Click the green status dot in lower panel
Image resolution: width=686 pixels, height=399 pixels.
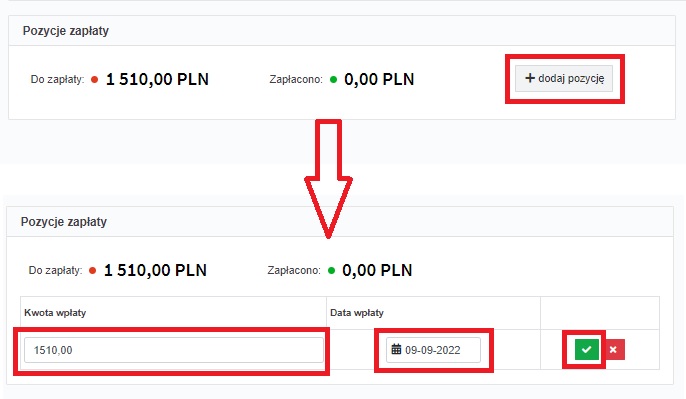[x=332, y=270]
